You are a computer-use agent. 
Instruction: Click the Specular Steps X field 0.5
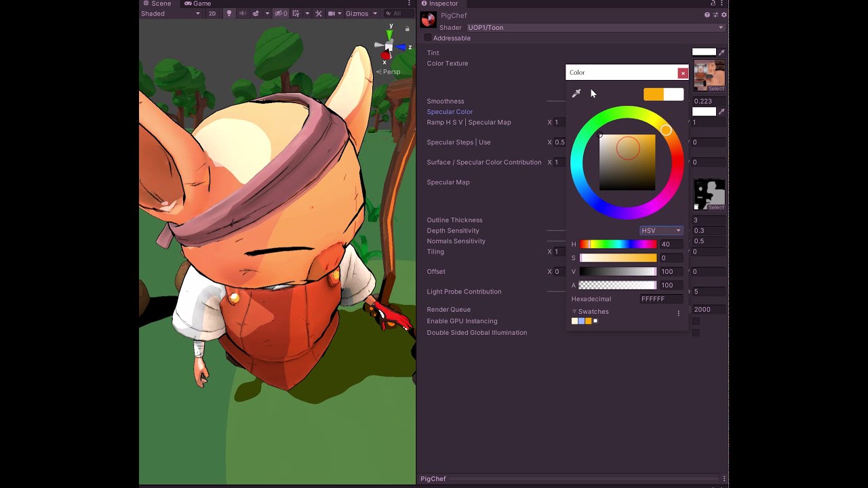pos(559,142)
